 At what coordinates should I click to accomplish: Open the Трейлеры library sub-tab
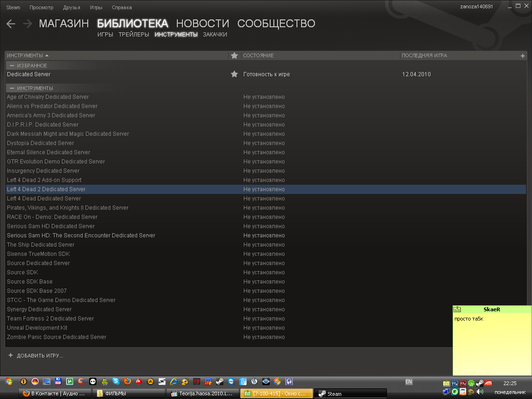133,35
